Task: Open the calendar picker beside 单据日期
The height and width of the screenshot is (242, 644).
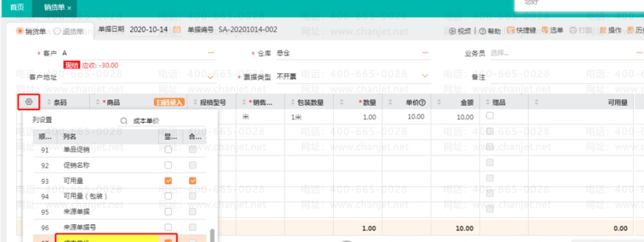Action: coord(177,30)
